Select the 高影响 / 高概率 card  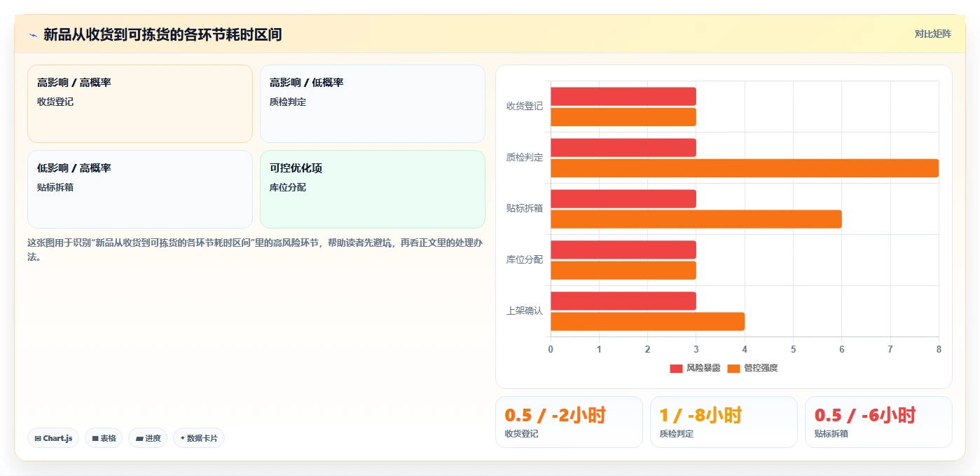[140, 104]
